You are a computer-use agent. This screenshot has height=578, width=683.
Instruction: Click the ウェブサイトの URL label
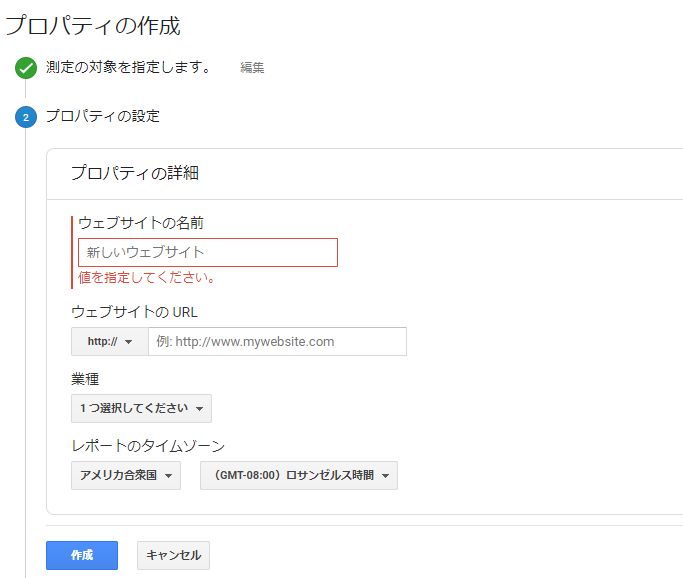pyautogui.click(x=134, y=312)
